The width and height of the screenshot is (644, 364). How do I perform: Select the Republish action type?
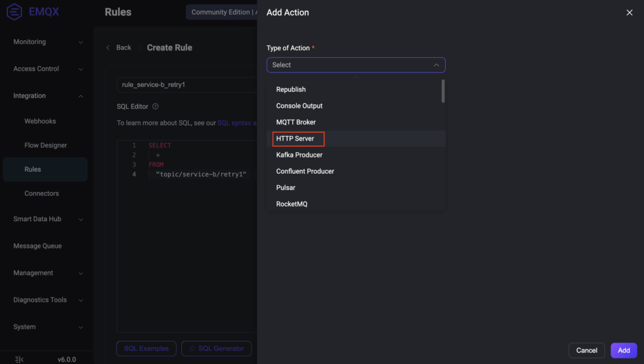click(x=291, y=89)
